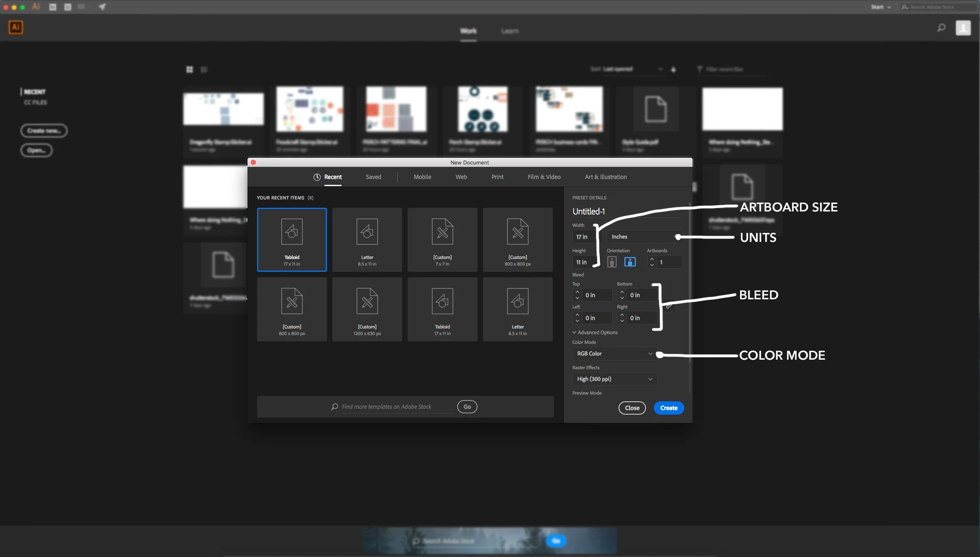This screenshot has height=557, width=980.
Task: Click the Close button in dialog
Action: [632, 408]
